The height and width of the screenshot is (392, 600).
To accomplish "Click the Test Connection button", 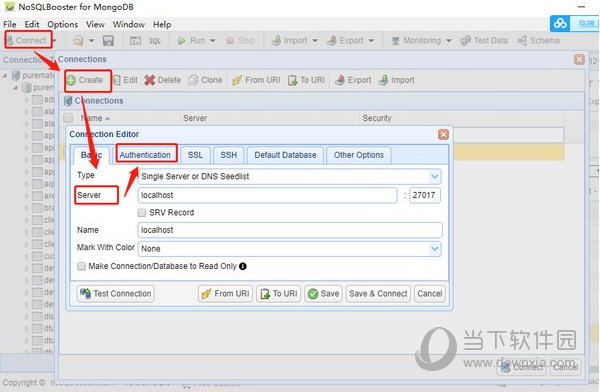I will [116, 294].
